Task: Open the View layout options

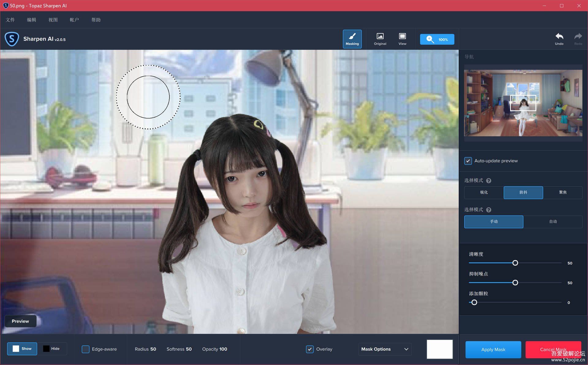Action: [402, 39]
